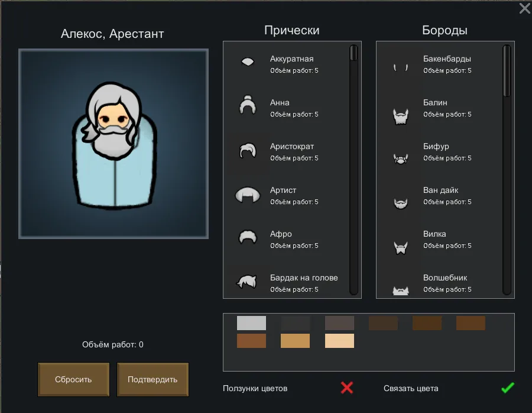Select the Афро hairstyle icon

(247, 237)
